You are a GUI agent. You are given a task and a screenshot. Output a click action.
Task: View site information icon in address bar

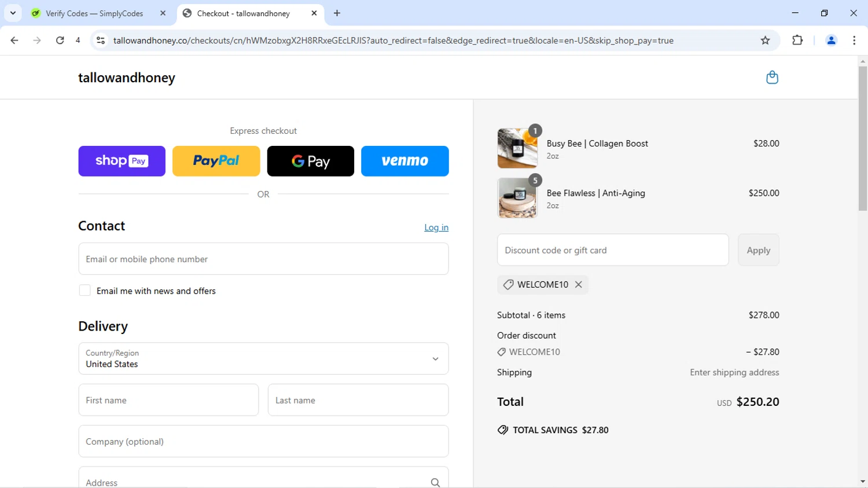[101, 41]
